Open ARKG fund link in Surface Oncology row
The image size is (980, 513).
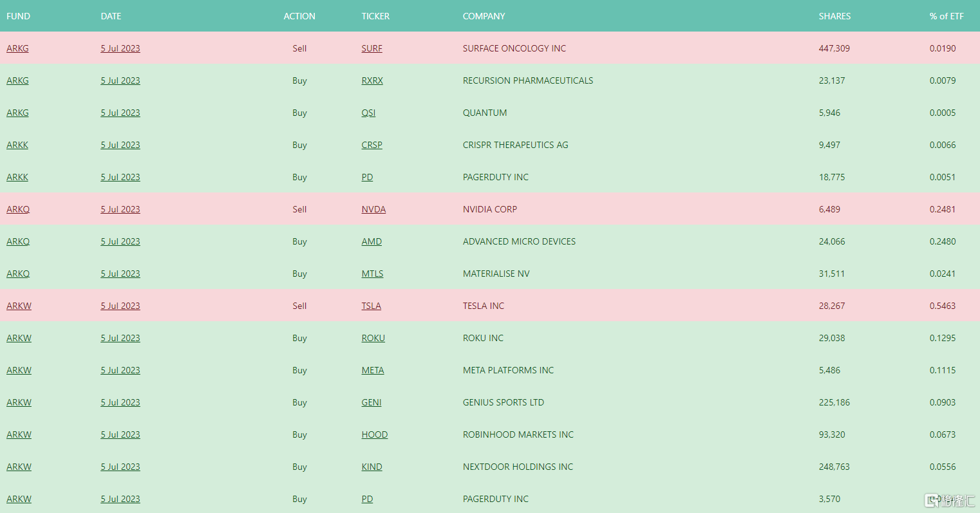coord(17,48)
